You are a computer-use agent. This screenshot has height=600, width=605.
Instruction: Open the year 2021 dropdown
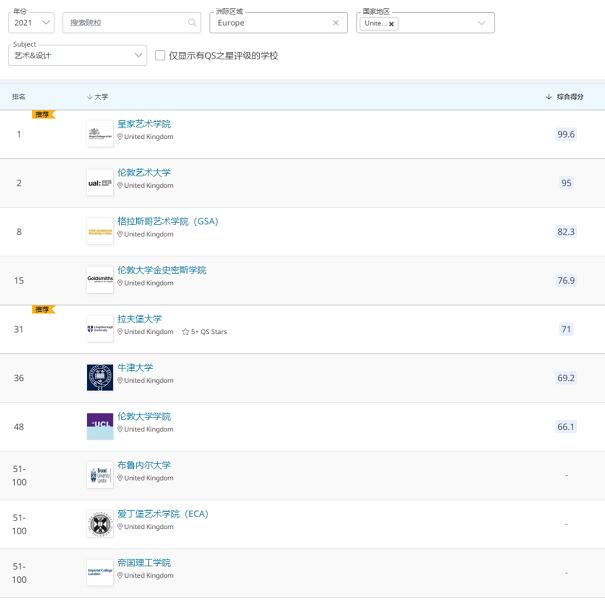click(x=32, y=22)
